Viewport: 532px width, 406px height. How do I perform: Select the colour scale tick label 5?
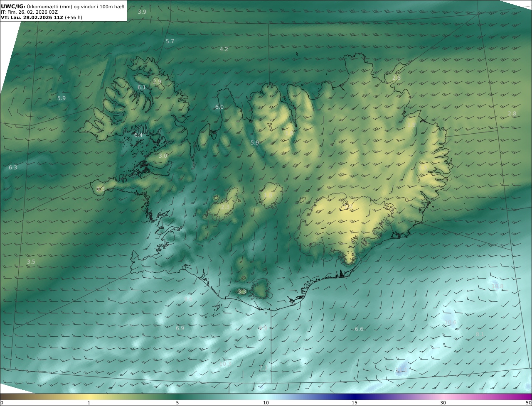[177, 403]
